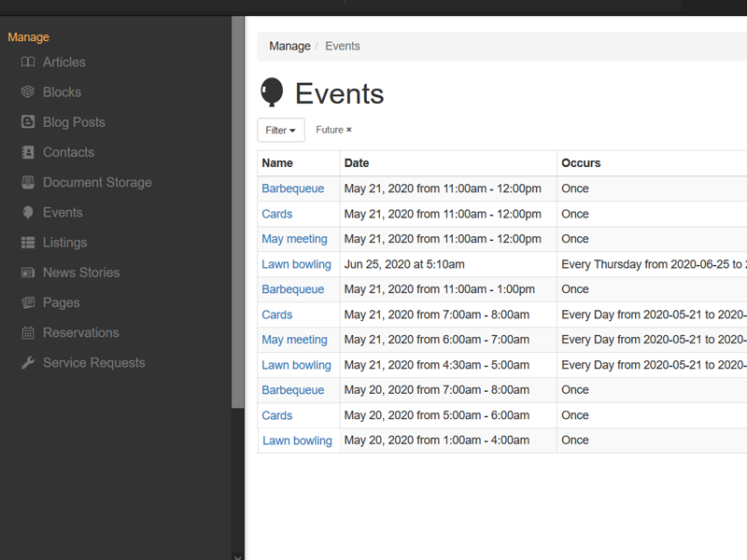Click the Date column header
This screenshot has height=560, width=747.
pyautogui.click(x=357, y=162)
